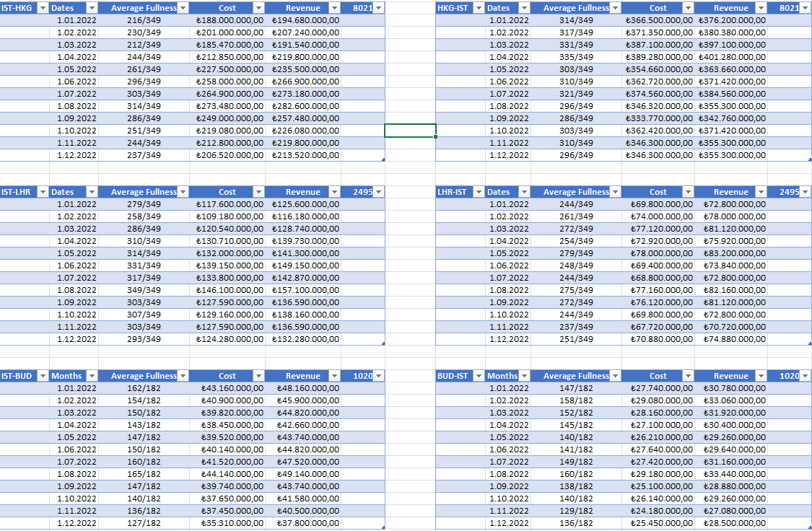Open Average Fullness dropdown in BUD-IST table
This screenshot has width=812, height=531.
616,375
